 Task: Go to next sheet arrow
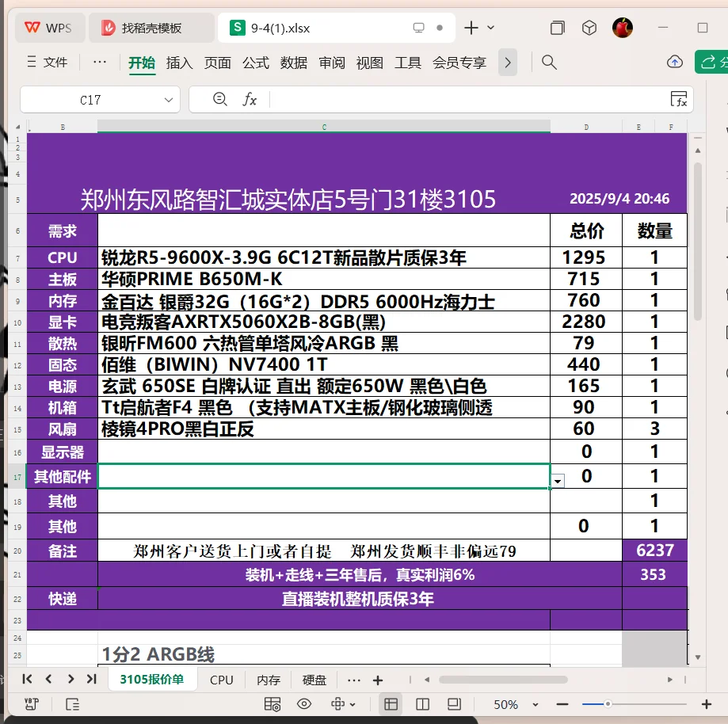[x=71, y=679]
